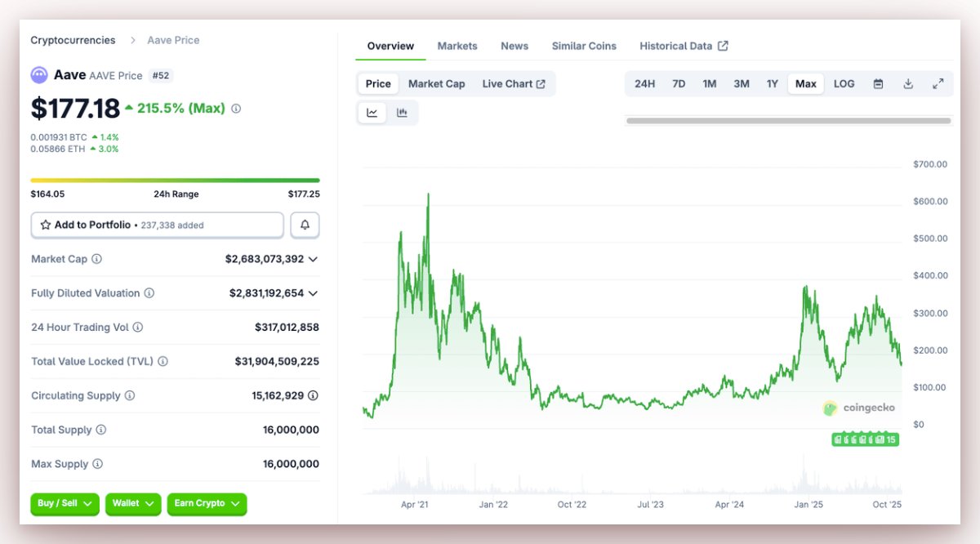Image resolution: width=980 pixels, height=544 pixels.
Task: Open the Markets tab
Action: 457,46
